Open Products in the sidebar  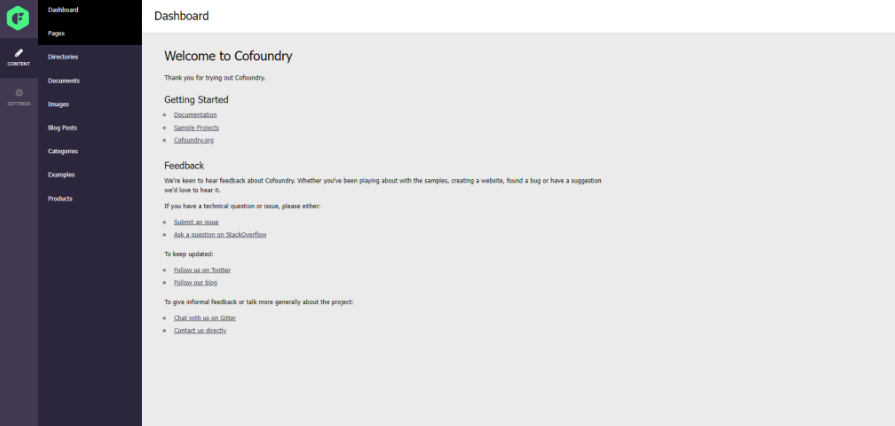(x=60, y=199)
